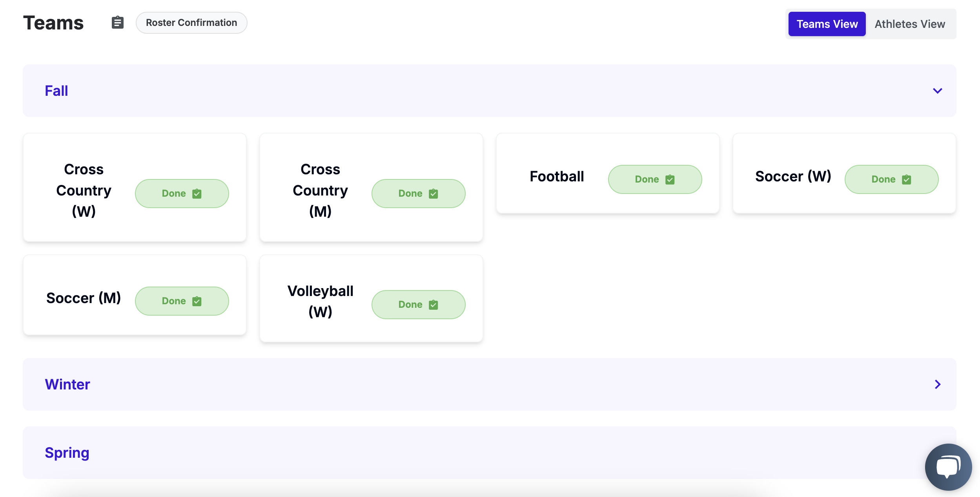Click the Winter section heading

click(x=67, y=384)
